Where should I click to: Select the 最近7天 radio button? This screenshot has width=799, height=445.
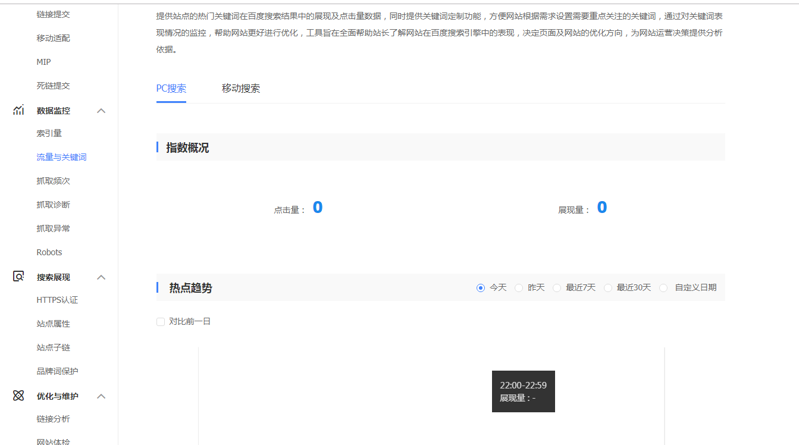[557, 288]
